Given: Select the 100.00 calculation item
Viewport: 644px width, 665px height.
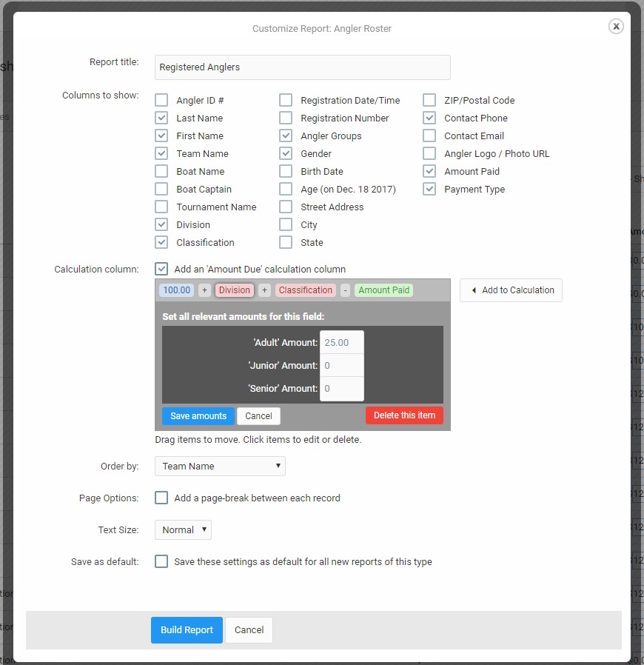Looking at the screenshot, I should pos(177,290).
